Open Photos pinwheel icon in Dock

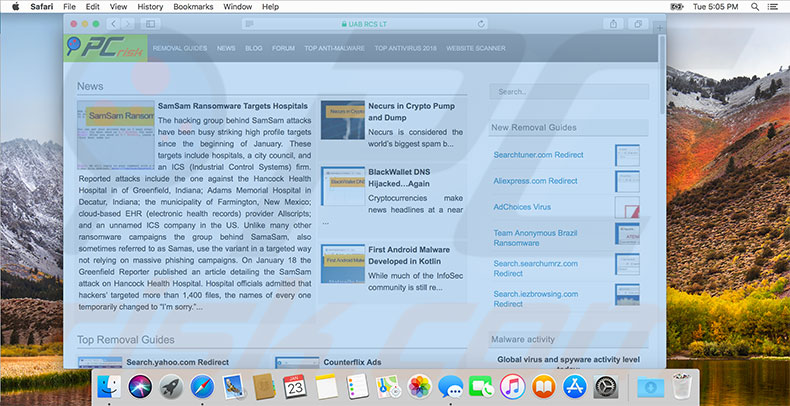coord(420,387)
